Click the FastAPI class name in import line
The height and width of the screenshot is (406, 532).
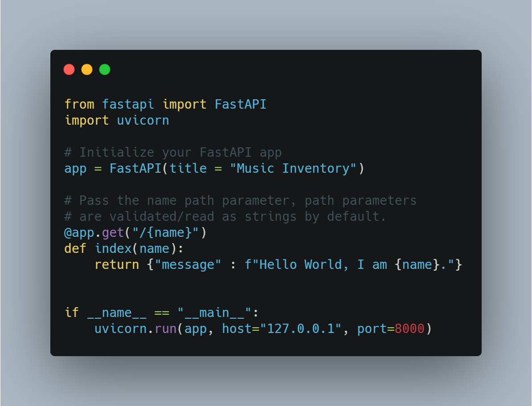(x=241, y=104)
